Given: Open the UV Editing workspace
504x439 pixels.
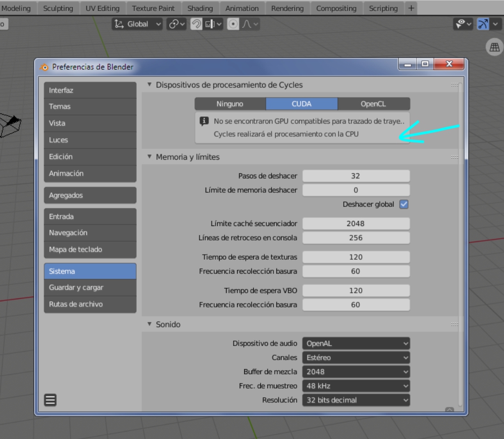Looking at the screenshot, I should click(x=103, y=9).
